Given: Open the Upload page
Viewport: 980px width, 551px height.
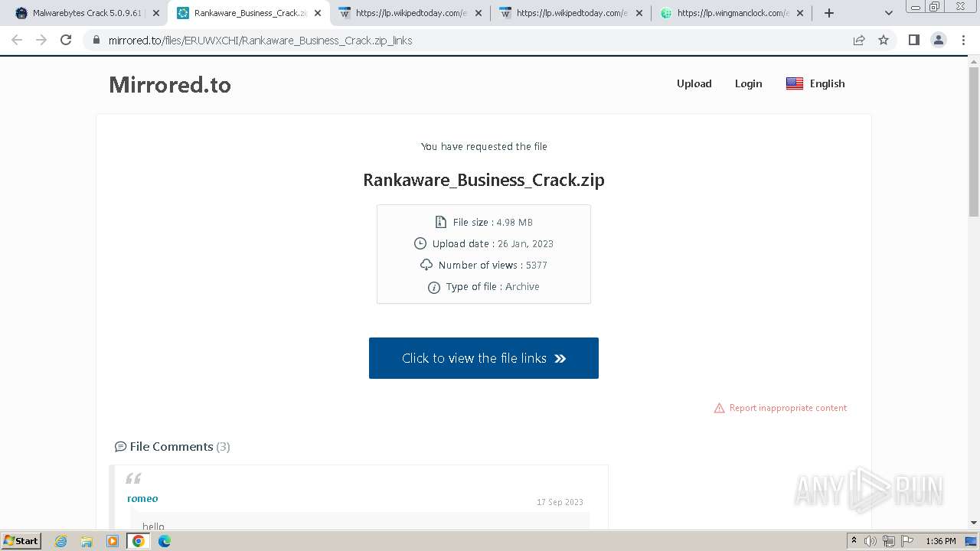Looking at the screenshot, I should (x=694, y=83).
